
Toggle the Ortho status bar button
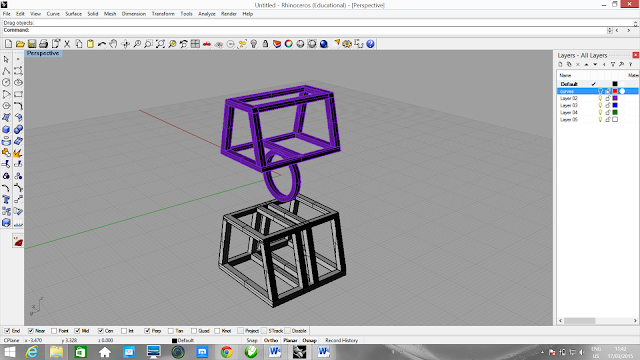pos(271,340)
